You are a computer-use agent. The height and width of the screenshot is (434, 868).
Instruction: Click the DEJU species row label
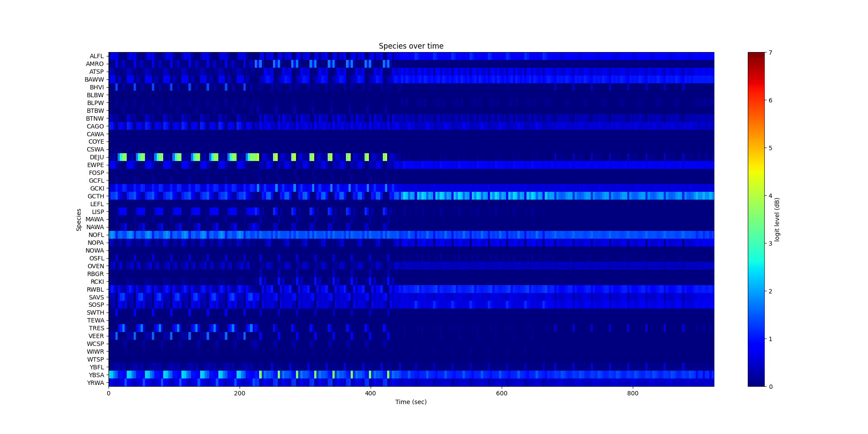96,157
